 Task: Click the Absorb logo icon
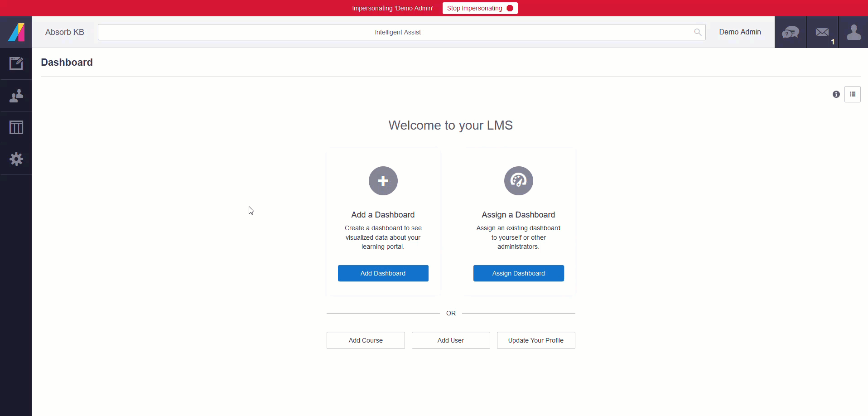[16, 32]
